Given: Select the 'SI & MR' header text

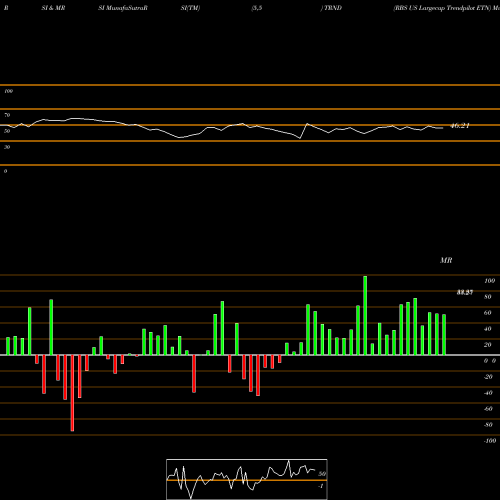Looking at the screenshot, I should click(53, 8).
